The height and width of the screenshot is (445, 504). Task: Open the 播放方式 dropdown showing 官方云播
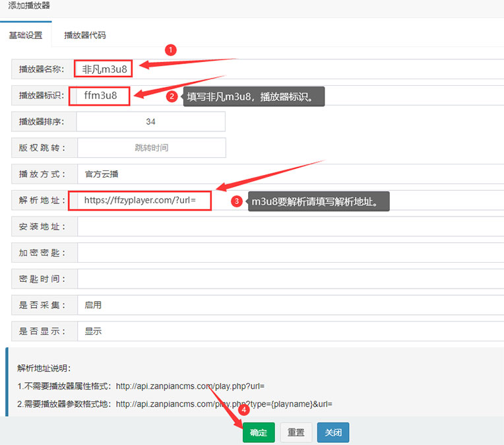[289, 174]
